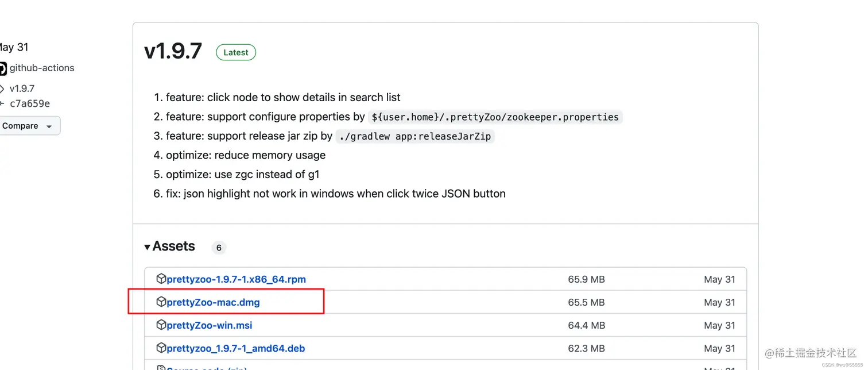
Task: Click the dropdown arrow on the Compare button
Action: pos(51,125)
